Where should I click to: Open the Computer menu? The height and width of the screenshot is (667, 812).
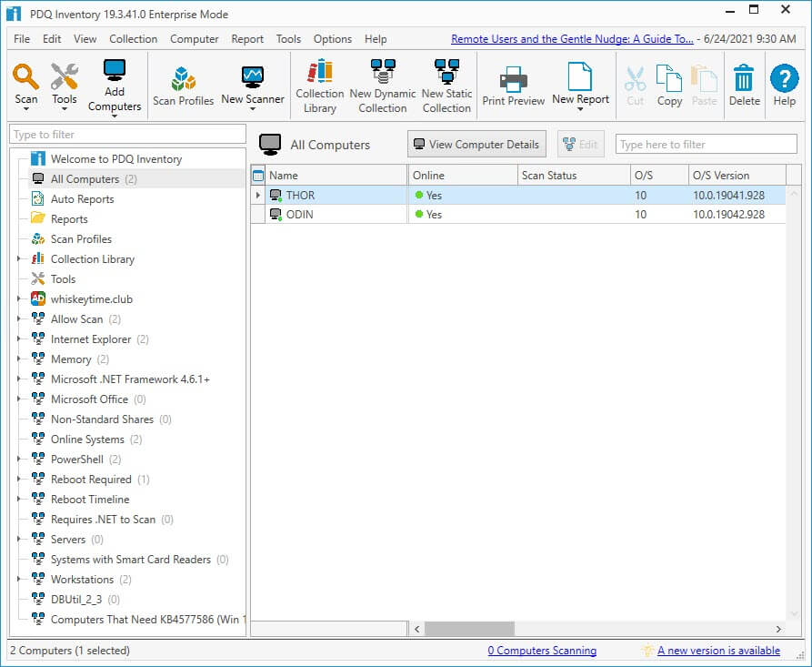[195, 39]
